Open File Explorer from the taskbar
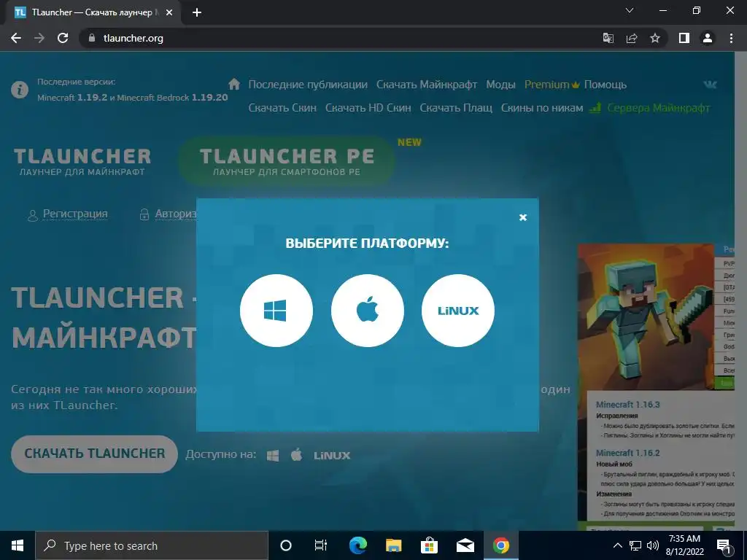The width and height of the screenshot is (747, 560). tap(393, 545)
